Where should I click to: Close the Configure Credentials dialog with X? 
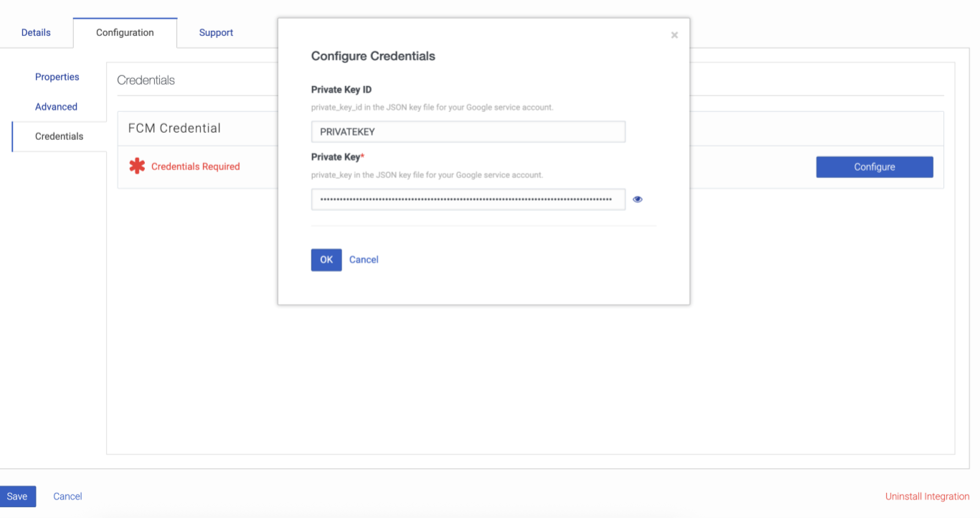tap(674, 35)
